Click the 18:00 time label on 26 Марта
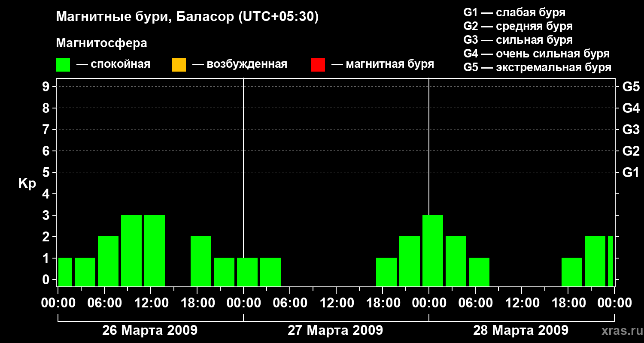644x343 pixels. click(x=197, y=303)
